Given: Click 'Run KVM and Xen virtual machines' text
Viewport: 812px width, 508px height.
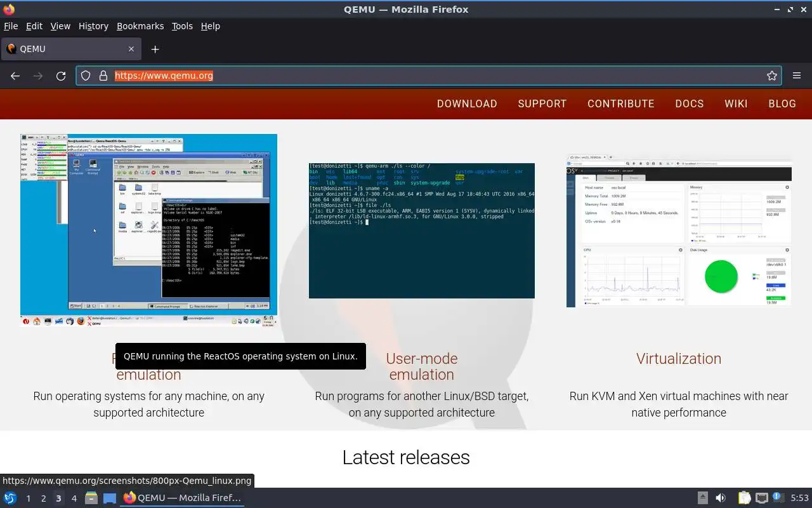Looking at the screenshot, I should [679, 404].
